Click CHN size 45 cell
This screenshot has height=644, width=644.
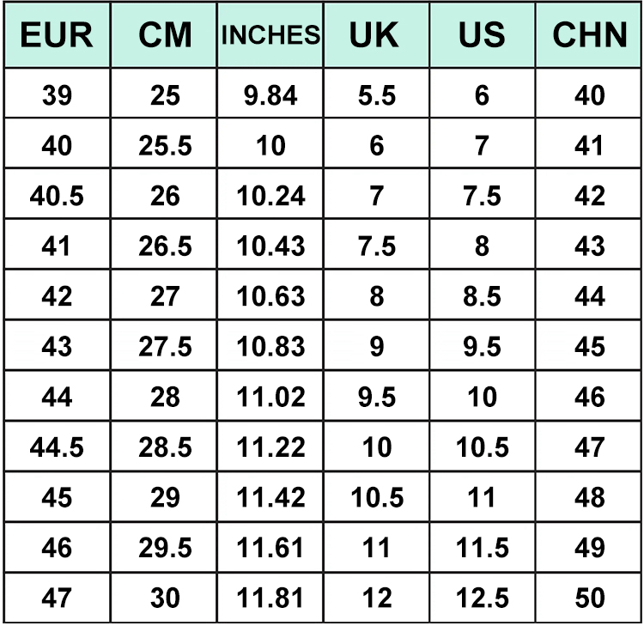pyautogui.click(x=589, y=347)
